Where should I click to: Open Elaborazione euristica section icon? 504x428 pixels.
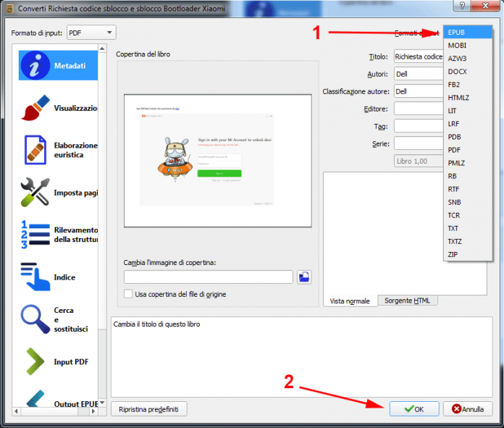pos(35,150)
